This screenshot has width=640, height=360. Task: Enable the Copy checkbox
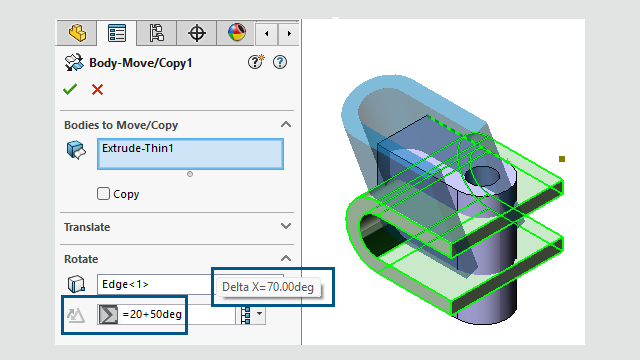pyautogui.click(x=103, y=193)
